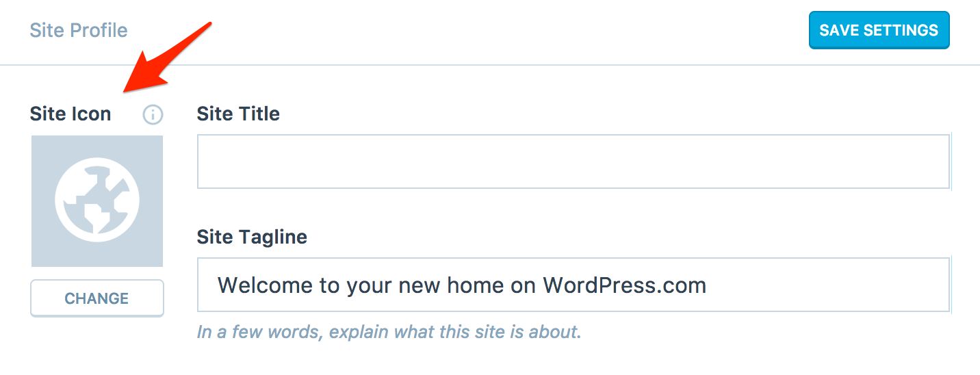
Task: Click the tagline helper text in italics
Action: pyautogui.click(x=389, y=332)
